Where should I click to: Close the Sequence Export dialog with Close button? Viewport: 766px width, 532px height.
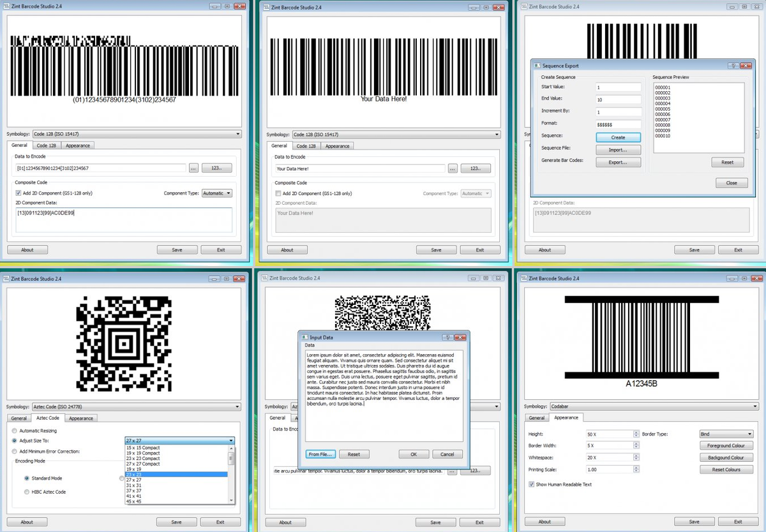(x=732, y=182)
